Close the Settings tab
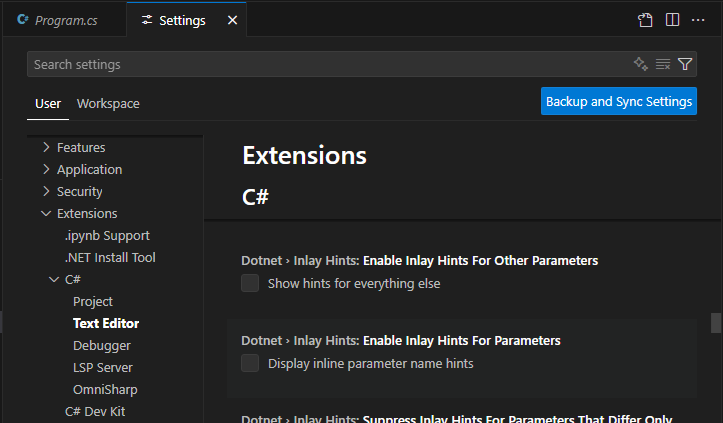723x423 pixels. (x=232, y=20)
